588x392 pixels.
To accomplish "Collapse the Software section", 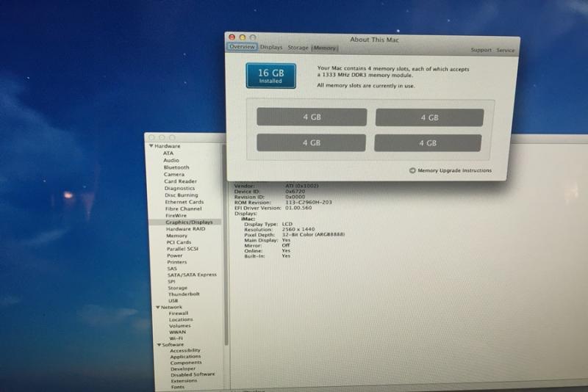I will pyautogui.click(x=159, y=344).
